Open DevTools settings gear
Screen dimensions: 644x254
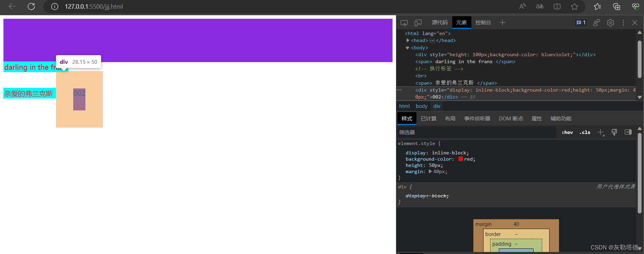point(610,23)
